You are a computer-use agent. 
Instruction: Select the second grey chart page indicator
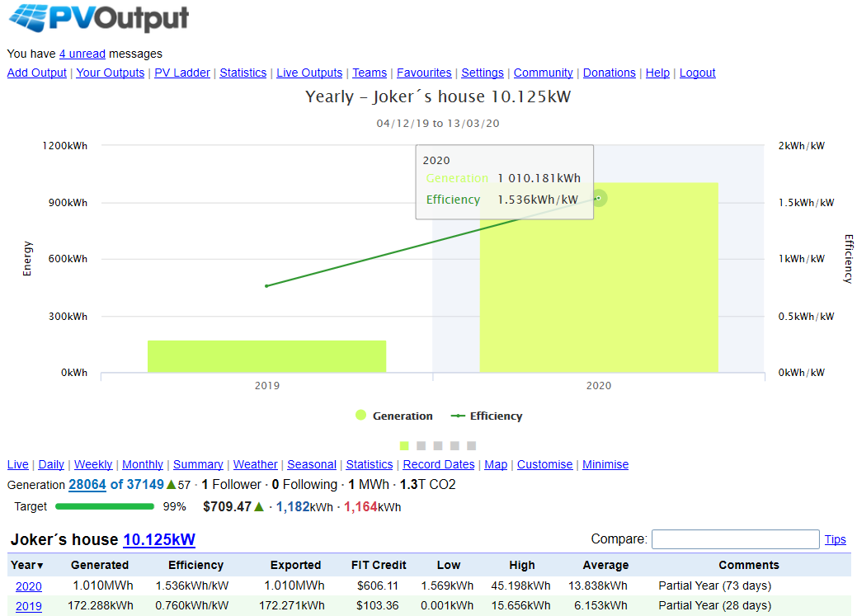click(x=421, y=446)
